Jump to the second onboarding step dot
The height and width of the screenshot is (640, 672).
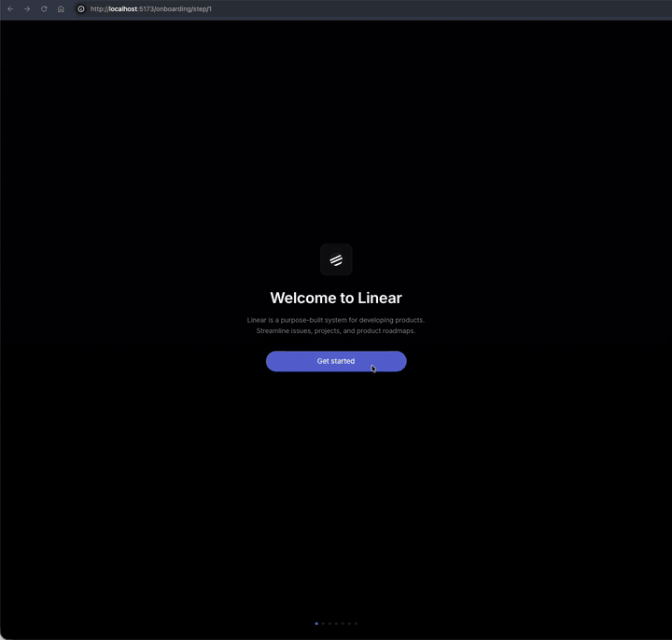[x=323, y=624]
